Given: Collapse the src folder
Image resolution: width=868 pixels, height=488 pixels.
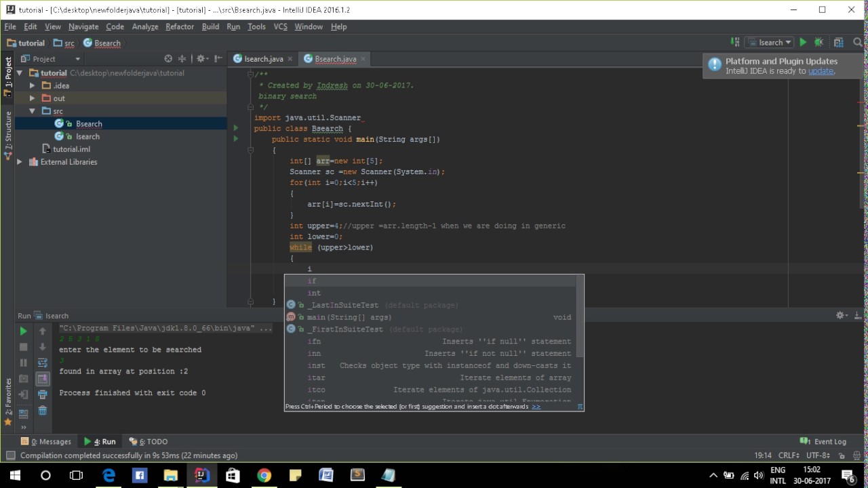Looking at the screenshot, I should (x=32, y=111).
